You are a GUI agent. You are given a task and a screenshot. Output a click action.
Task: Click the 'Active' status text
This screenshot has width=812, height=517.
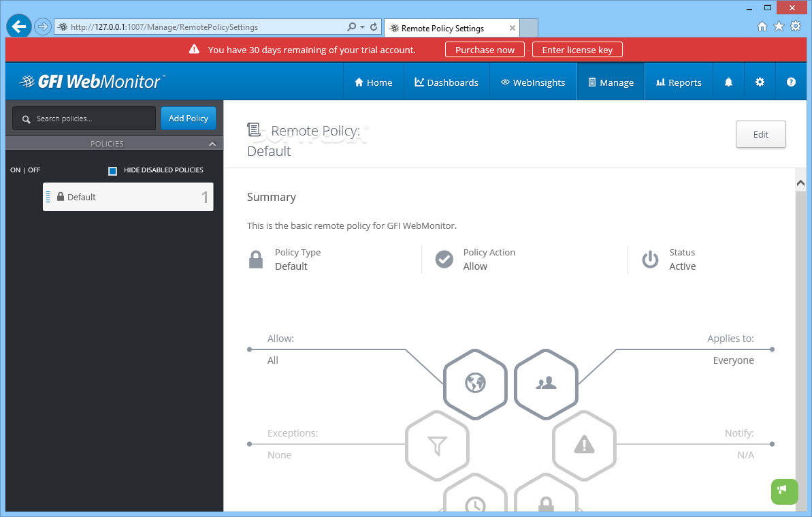[683, 266]
